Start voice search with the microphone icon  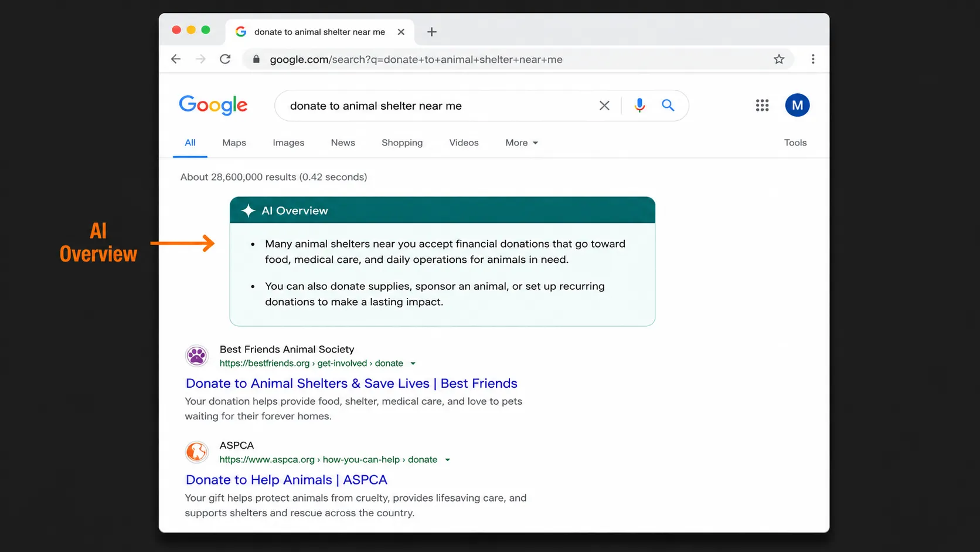pos(639,106)
